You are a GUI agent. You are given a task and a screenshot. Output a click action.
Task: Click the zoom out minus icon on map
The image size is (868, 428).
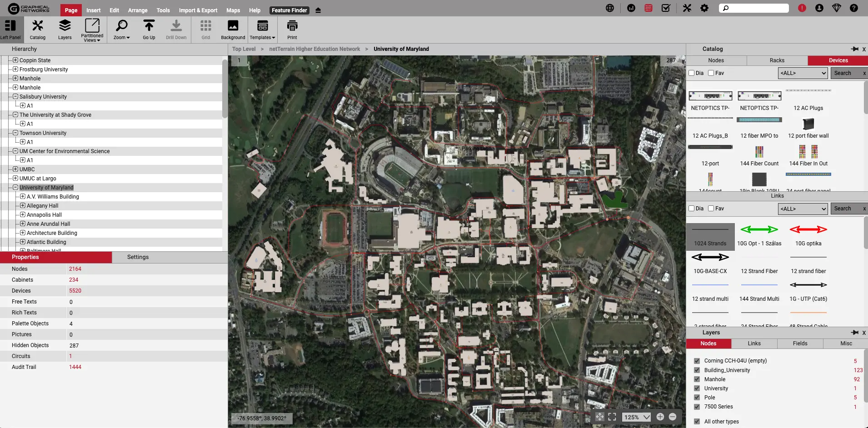673,417
